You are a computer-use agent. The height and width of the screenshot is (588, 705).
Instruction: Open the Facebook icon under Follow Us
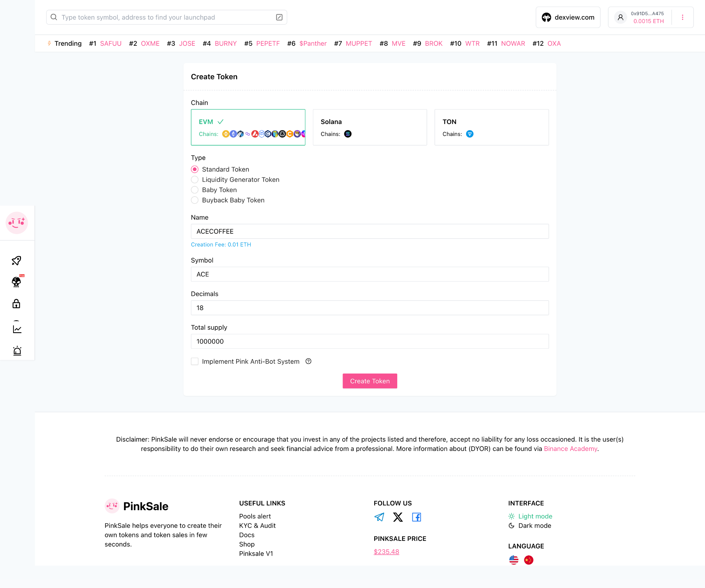point(416,517)
